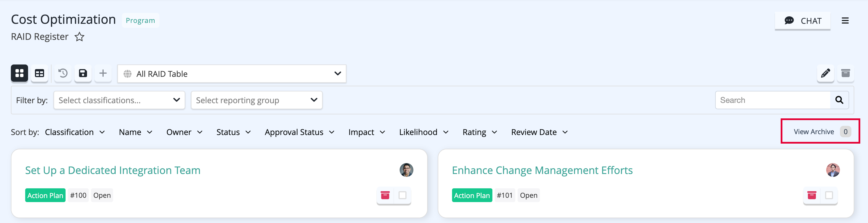Viewport: 868px width, 223px height.
Task: Archive the Set Up a Dedicated Integration Team card
Action: [385, 195]
